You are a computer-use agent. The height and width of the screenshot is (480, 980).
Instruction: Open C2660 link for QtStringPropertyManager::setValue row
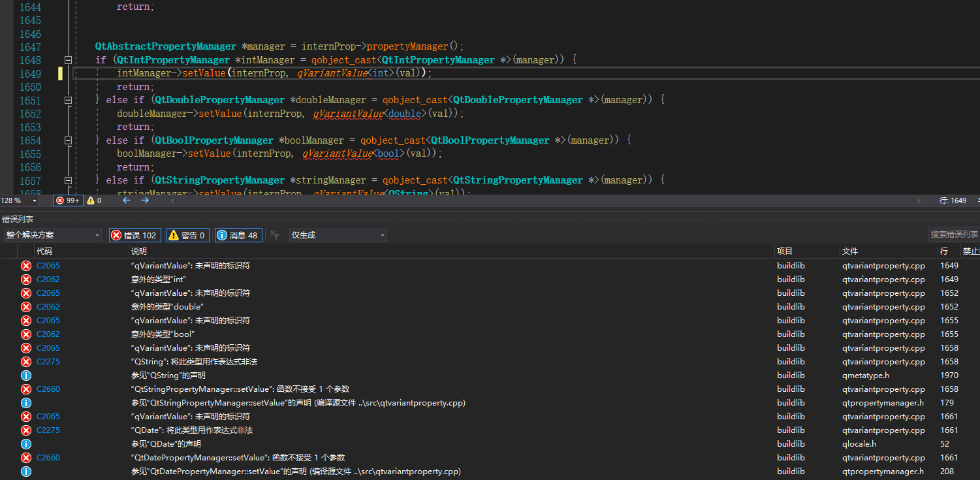pos(48,389)
